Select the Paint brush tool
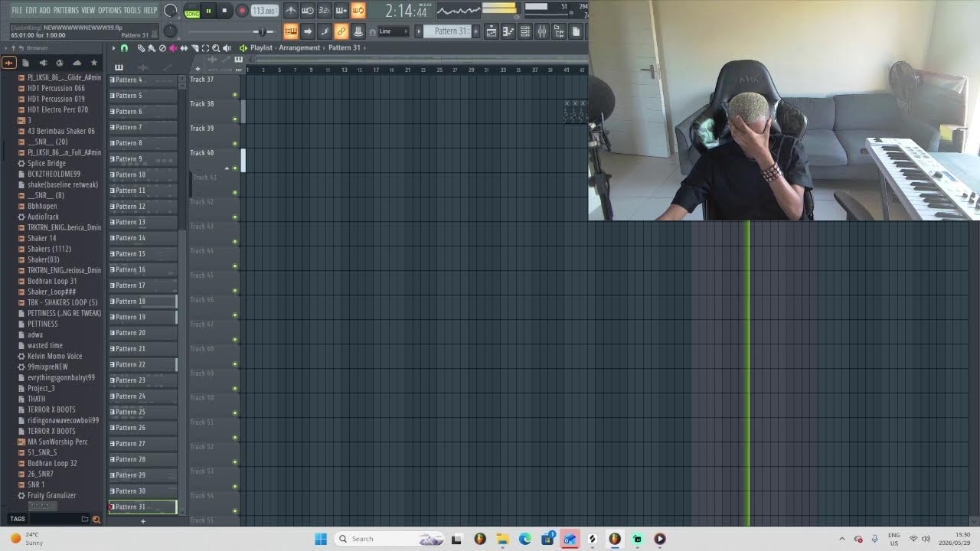Image resolution: width=980 pixels, height=551 pixels. point(152,47)
